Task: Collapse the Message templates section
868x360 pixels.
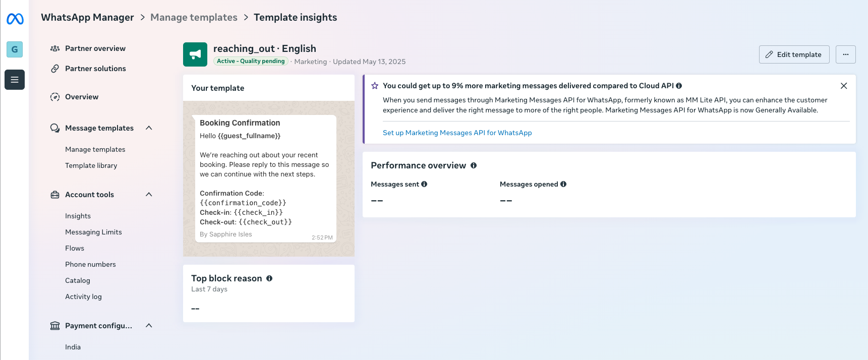Action: pyautogui.click(x=149, y=128)
